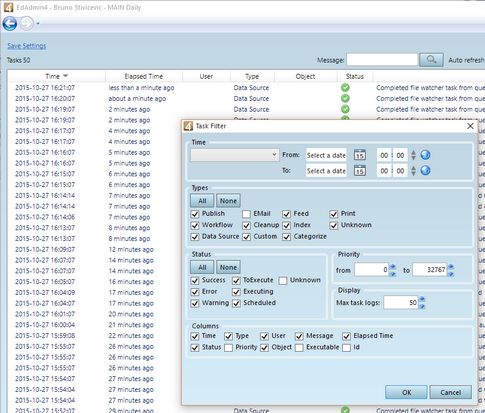The image size is (485, 413).
Task: Increase the Max task logs stepper
Action: click(x=422, y=299)
